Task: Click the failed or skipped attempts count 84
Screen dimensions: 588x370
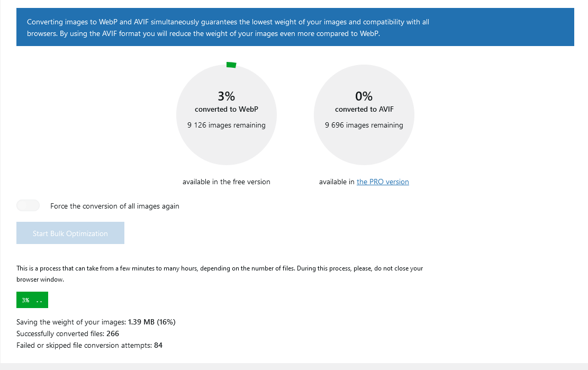Action: [158, 345]
